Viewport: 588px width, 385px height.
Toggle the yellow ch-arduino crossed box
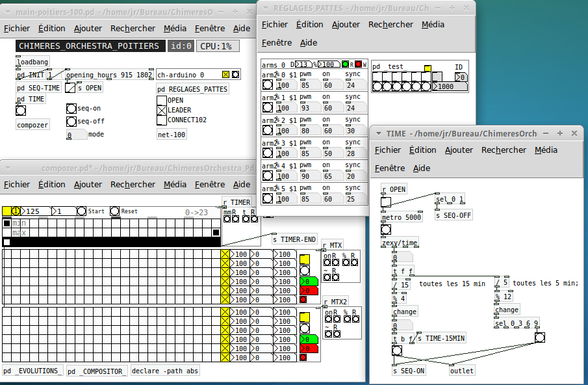225,74
